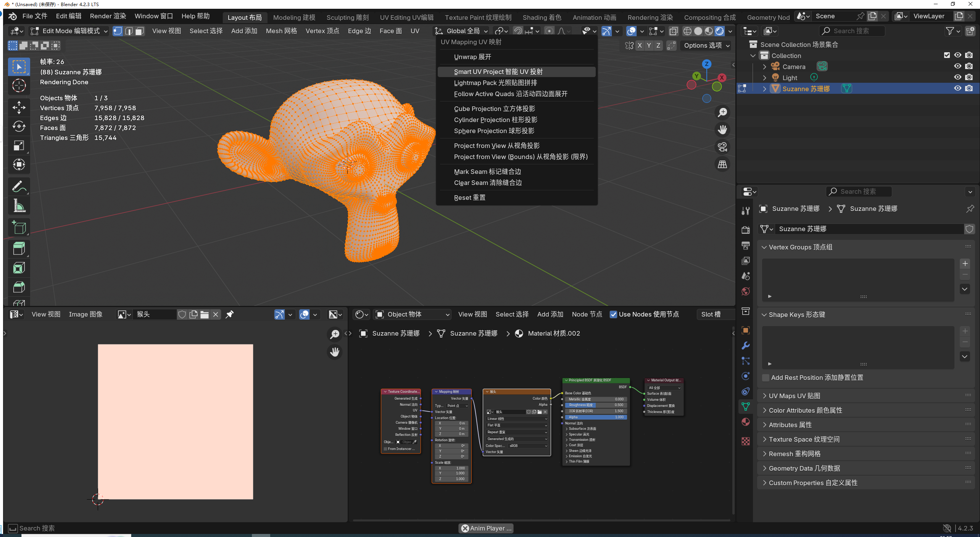The height and width of the screenshot is (537, 980).
Task: Click outliner Search field
Action: tap(852, 31)
